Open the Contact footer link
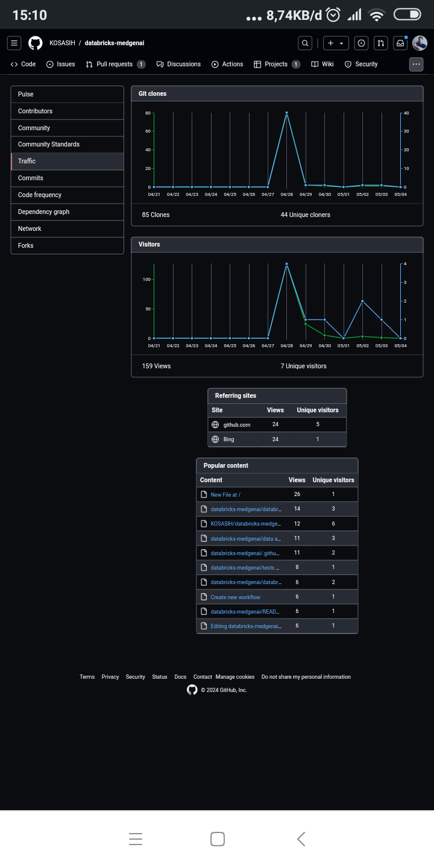 (203, 677)
